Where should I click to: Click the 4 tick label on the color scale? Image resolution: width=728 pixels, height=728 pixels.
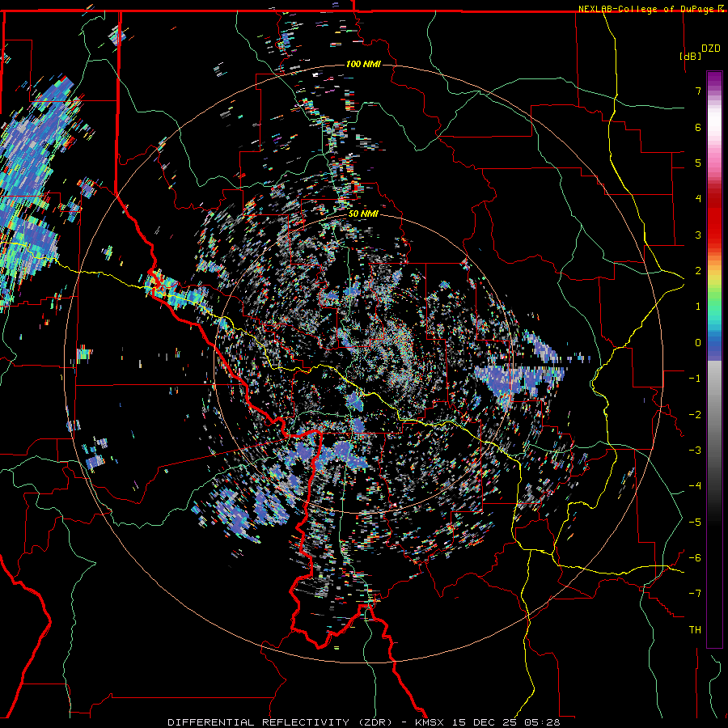pyautogui.click(x=698, y=199)
